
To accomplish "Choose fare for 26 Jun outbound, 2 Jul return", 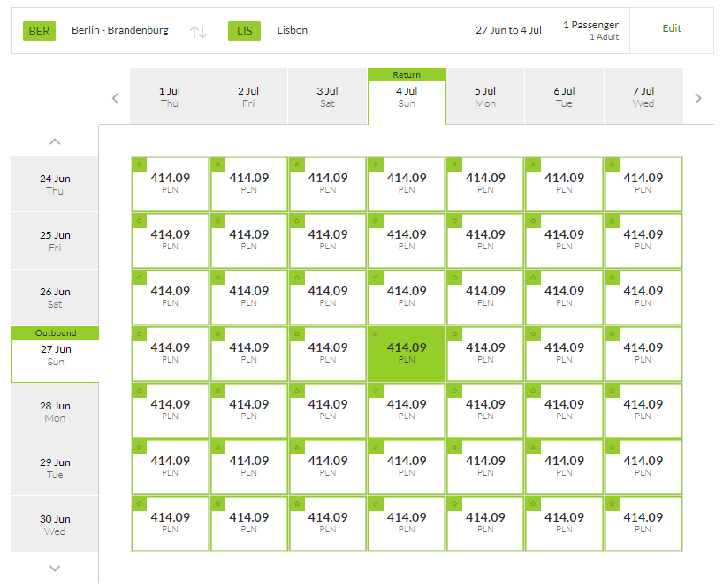I will 249,297.
